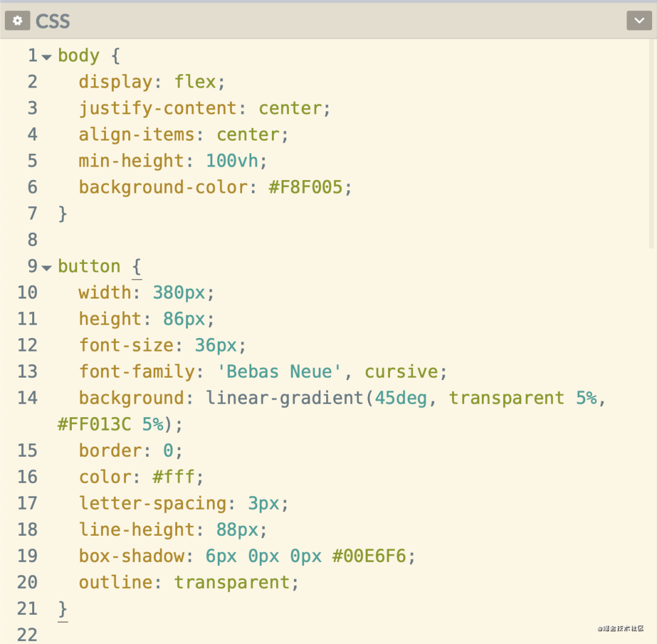Click line number 22 in the gutter

(27, 635)
